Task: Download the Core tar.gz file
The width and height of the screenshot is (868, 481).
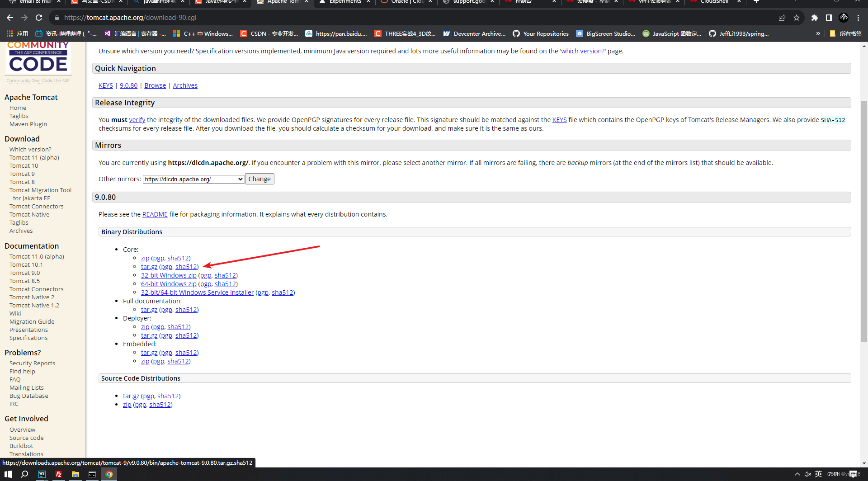Action: coord(149,267)
